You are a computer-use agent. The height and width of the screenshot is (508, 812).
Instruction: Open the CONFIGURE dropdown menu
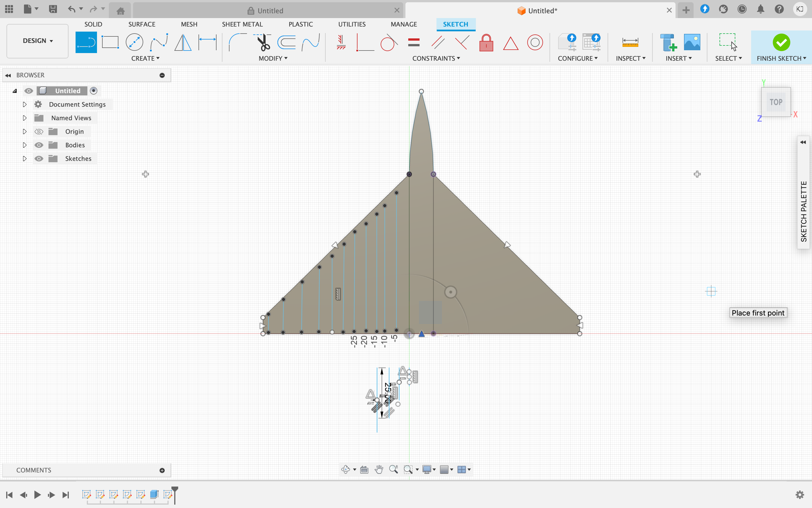click(577, 58)
